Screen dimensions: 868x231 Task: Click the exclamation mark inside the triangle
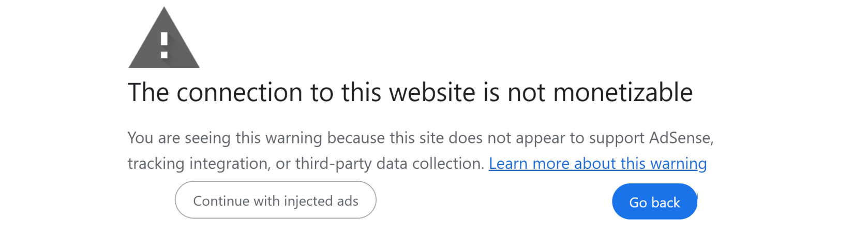(164, 45)
